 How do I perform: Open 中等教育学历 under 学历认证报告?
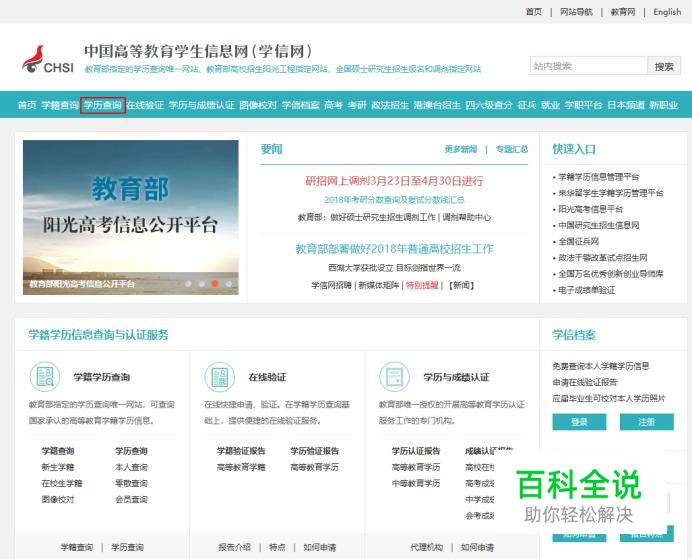(416, 483)
